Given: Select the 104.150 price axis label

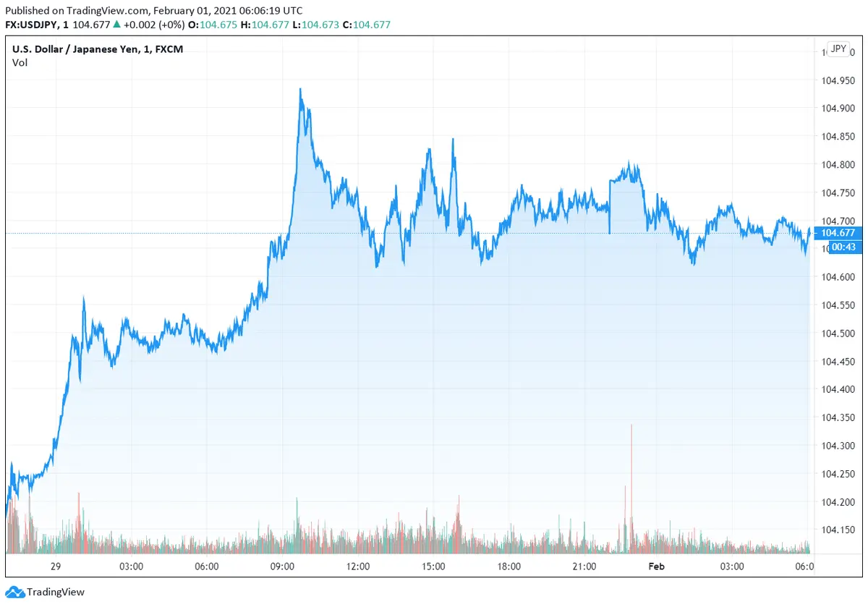Looking at the screenshot, I should pos(837,530).
